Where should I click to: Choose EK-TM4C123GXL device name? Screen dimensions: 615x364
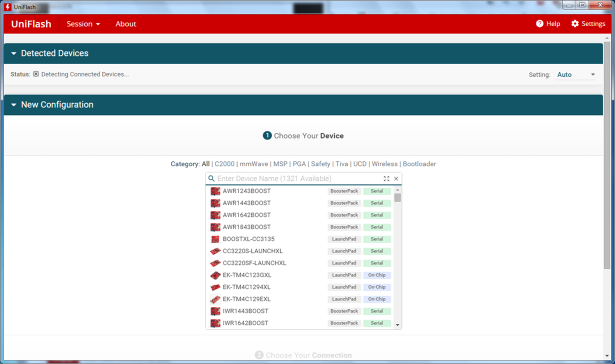[247, 275]
